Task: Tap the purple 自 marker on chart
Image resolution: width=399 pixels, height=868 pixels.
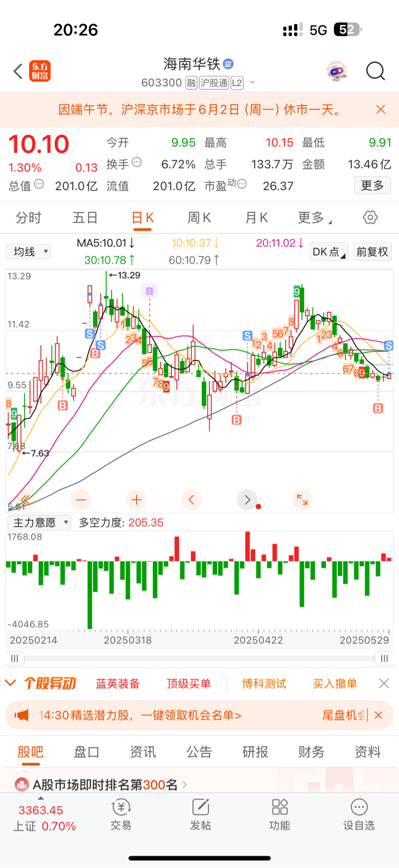Action: click(x=150, y=291)
